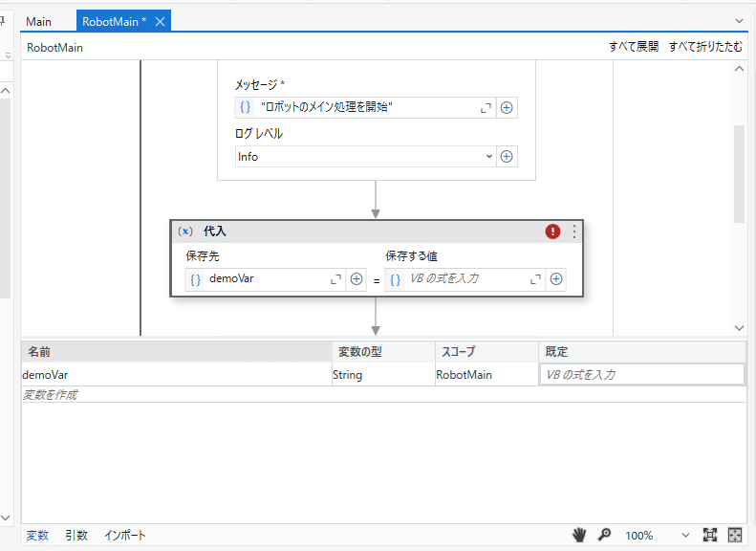Select demoVar name cell in variables
The height and width of the screenshot is (551, 756).
pos(177,375)
